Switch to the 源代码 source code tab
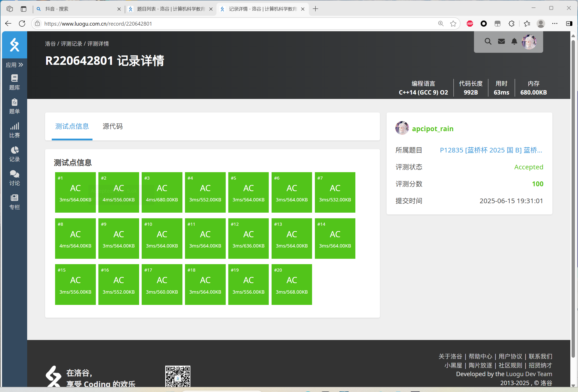 point(112,126)
